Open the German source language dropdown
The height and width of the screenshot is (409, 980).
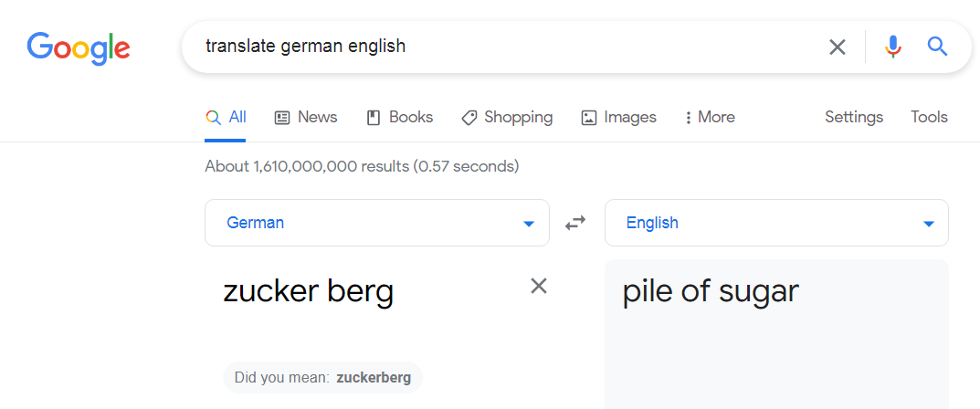pyautogui.click(x=377, y=223)
